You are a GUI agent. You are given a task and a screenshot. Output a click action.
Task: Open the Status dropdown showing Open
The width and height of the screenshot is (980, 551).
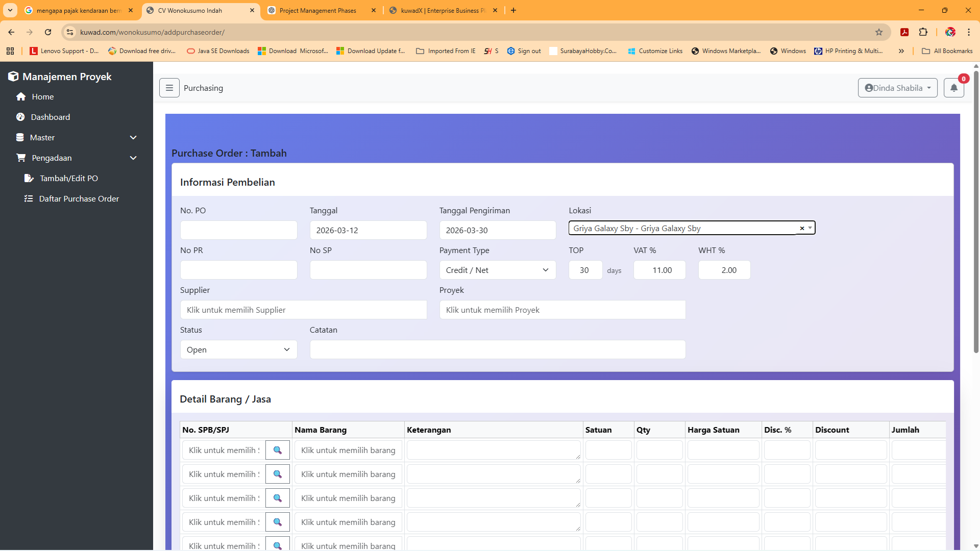(238, 349)
